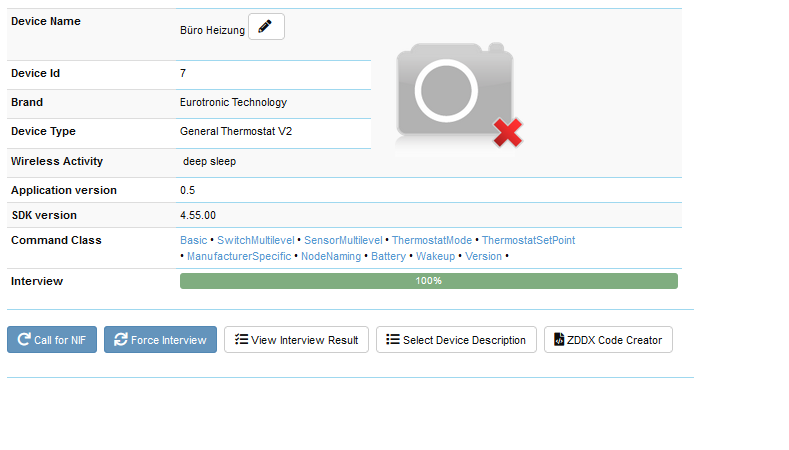Launch the ZDDX Code Creator
This screenshot has height=450, width=789.
tap(608, 340)
